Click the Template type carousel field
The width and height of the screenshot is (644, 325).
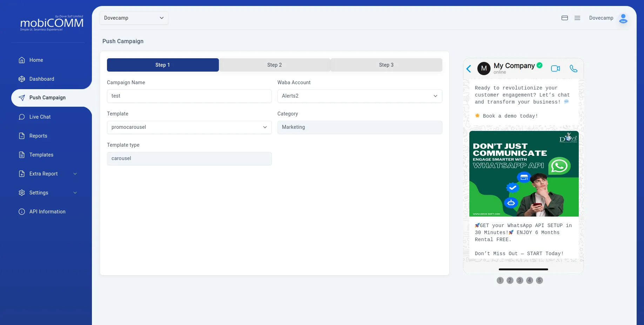point(189,159)
